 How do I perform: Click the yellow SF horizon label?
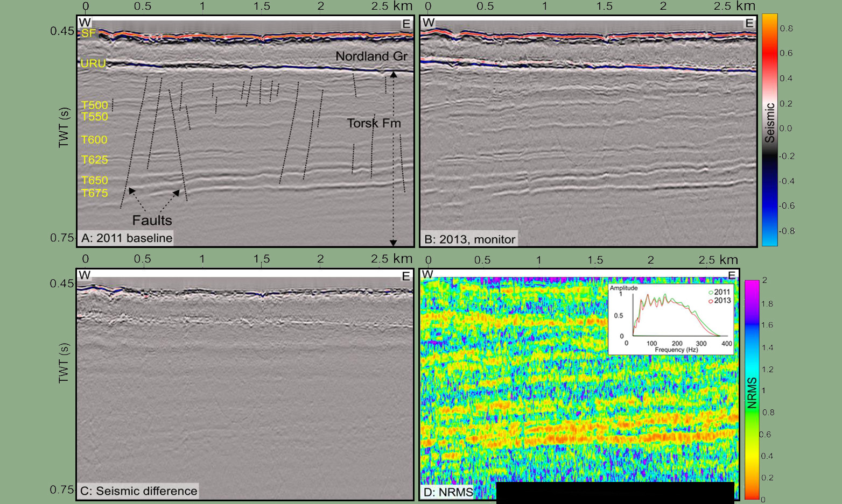[88, 33]
